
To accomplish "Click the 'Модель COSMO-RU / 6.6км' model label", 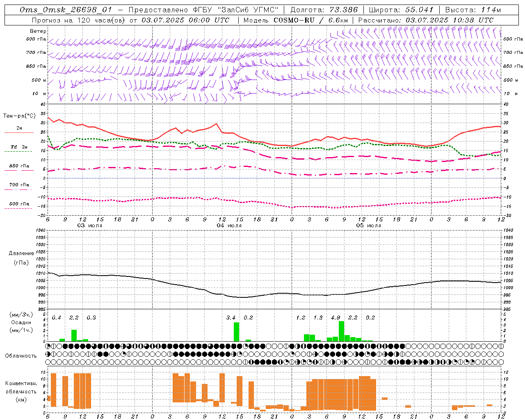I will tap(296, 20).
